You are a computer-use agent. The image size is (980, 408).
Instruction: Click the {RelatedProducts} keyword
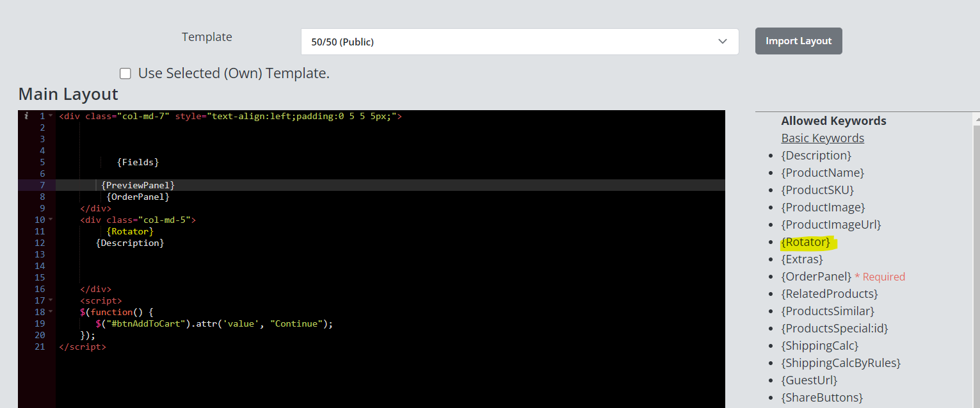[830, 294]
